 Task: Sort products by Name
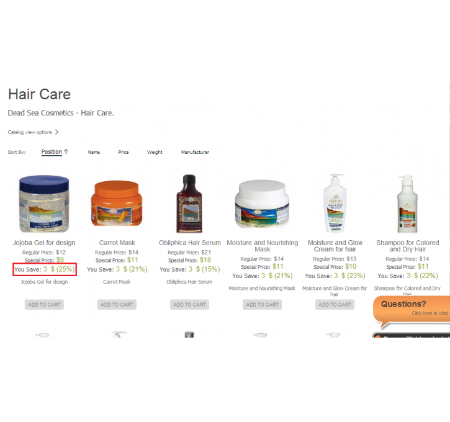click(x=94, y=152)
